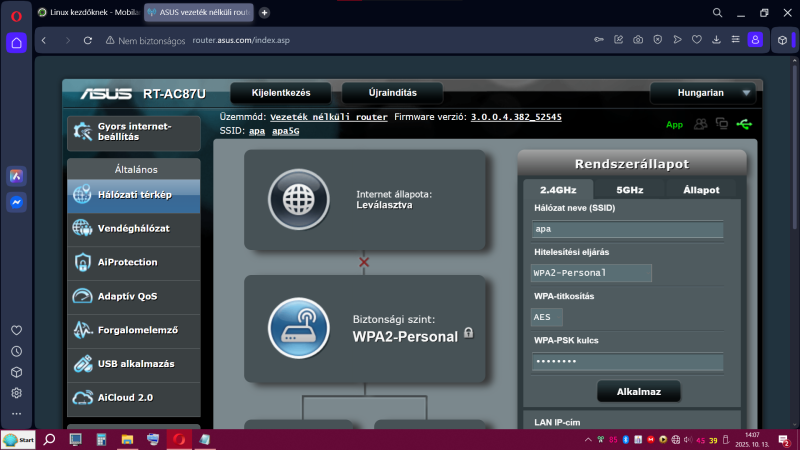This screenshot has height=450, width=800.
Task: Click the Bluetooth tray icon
Action: [626, 440]
